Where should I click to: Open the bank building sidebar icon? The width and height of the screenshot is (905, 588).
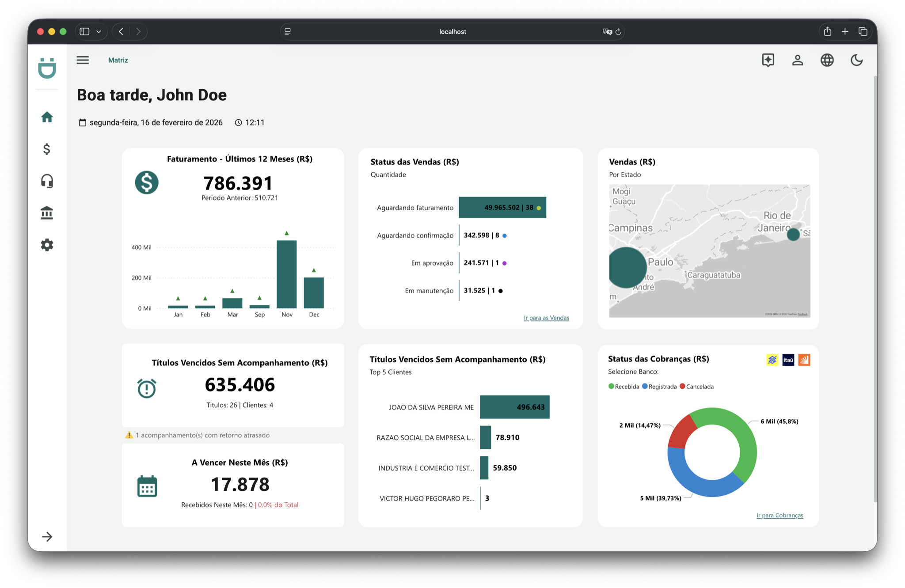(x=47, y=213)
